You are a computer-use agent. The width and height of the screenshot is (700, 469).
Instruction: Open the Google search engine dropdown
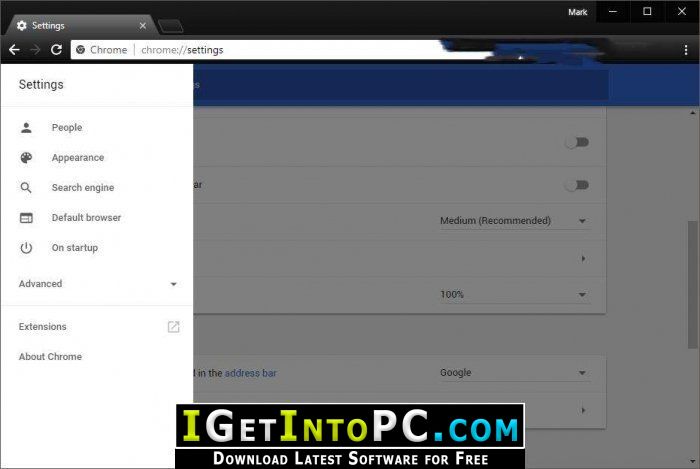(x=514, y=373)
